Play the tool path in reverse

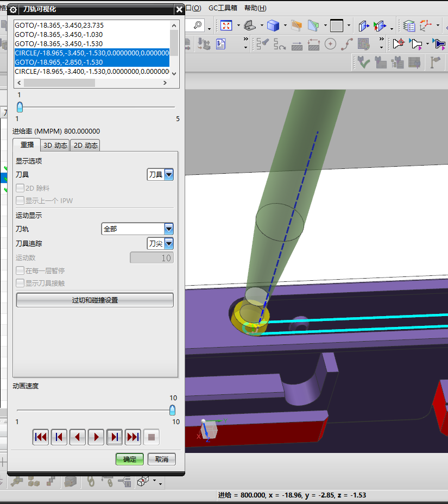(x=78, y=437)
